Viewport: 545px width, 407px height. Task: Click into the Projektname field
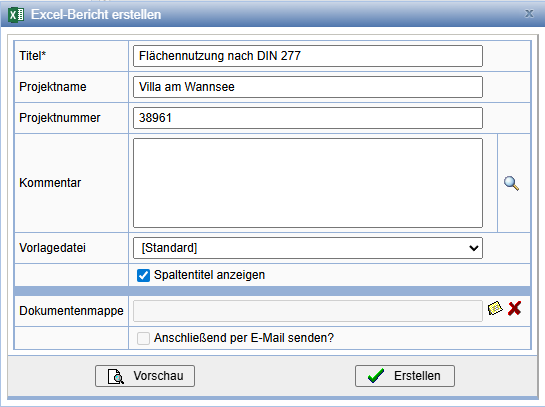pos(308,87)
